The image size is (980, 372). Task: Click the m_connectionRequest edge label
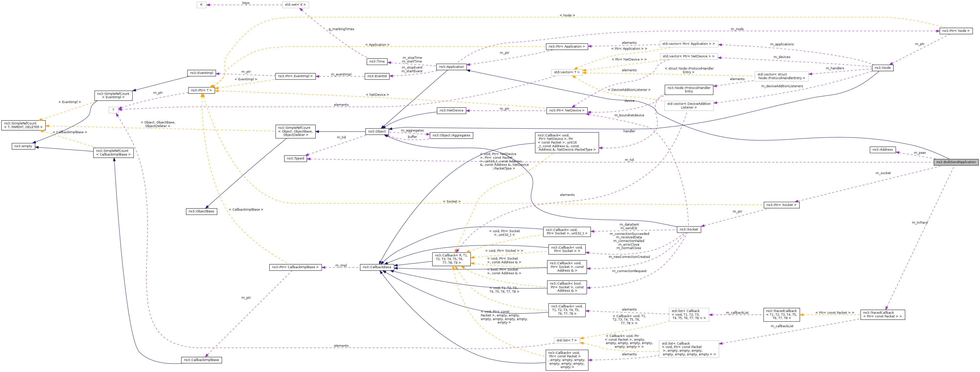click(x=629, y=271)
